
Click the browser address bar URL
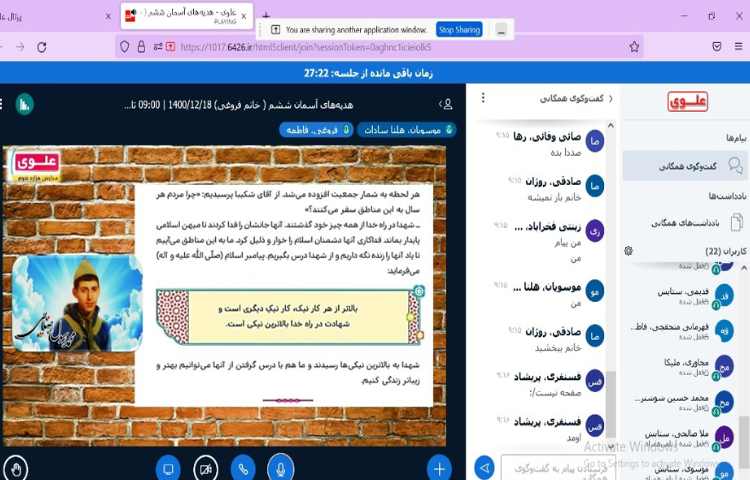click(x=306, y=47)
